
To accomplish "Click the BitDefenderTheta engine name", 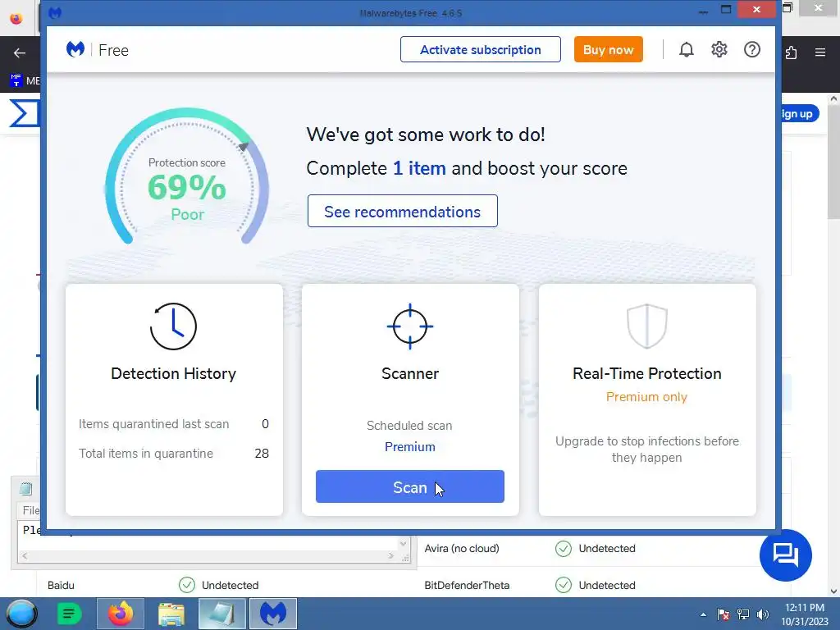I will 467,585.
